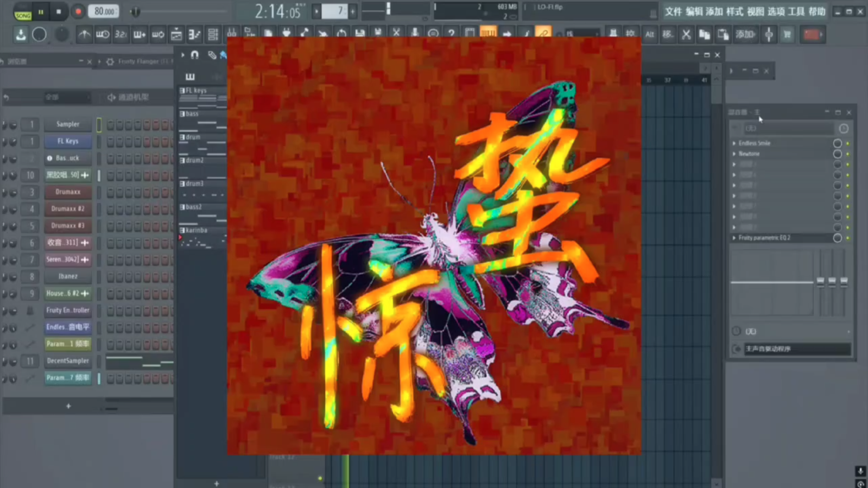Open the 文件 (File) menu
868x488 pixels.
click(673, 11)
